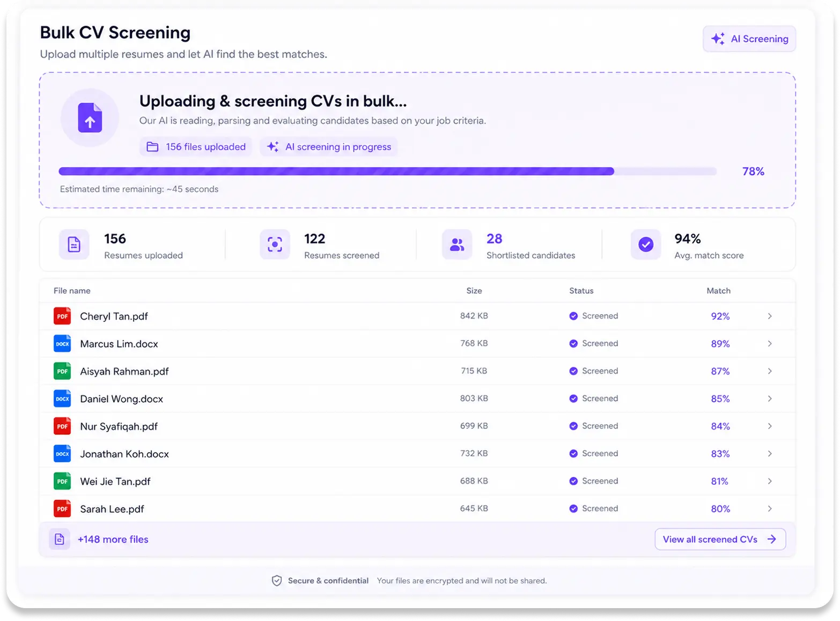Viewport: 840px width, 621px height.
Task: Click the +148 more files link
Action: click(113, 539)
